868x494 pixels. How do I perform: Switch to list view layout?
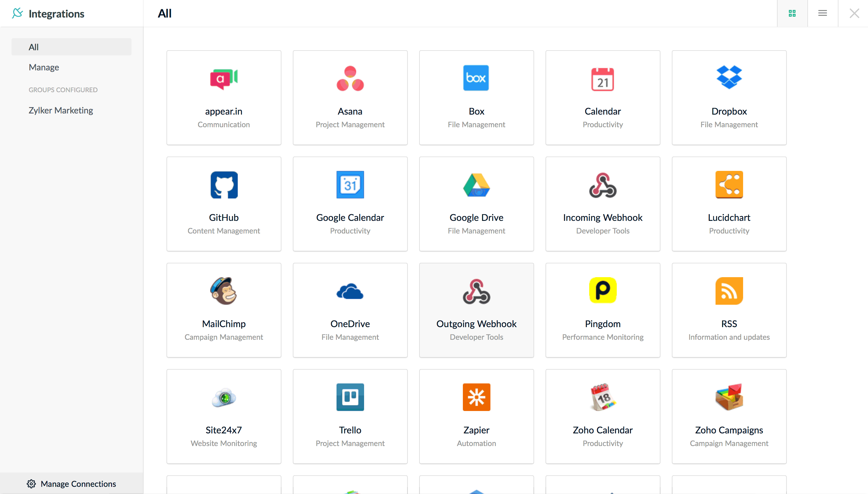822,13
